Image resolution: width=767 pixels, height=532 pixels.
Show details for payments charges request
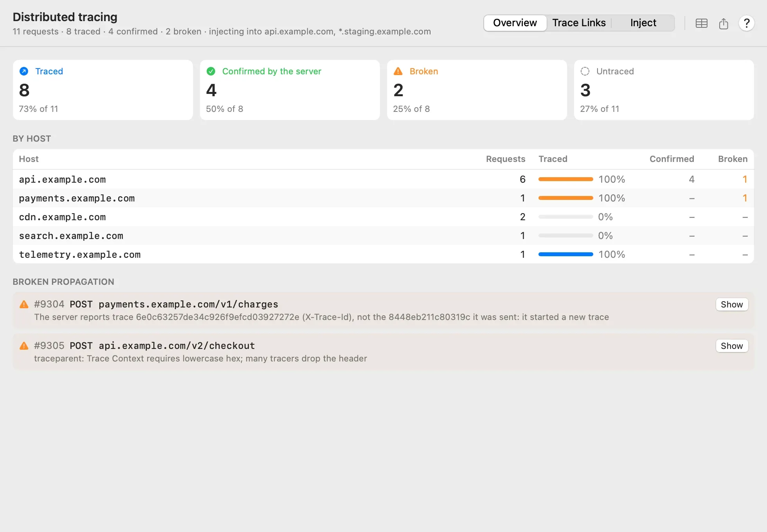tap(732, 304)
